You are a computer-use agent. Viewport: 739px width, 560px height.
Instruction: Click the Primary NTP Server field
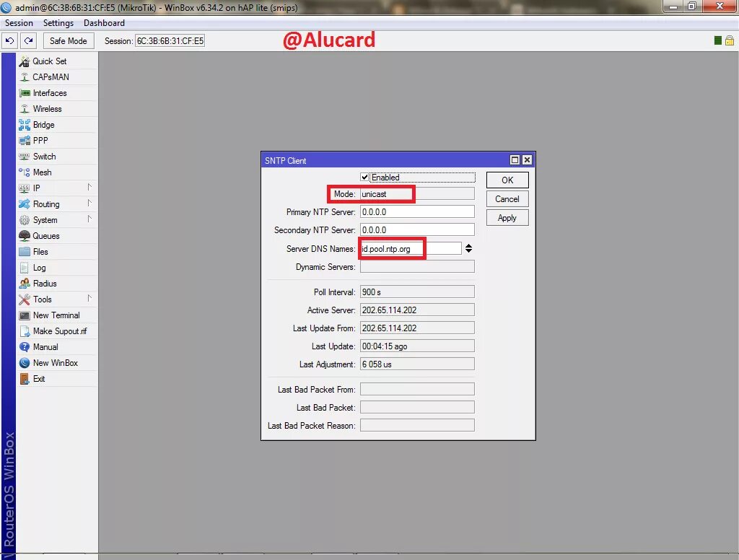tap(417, 211)
